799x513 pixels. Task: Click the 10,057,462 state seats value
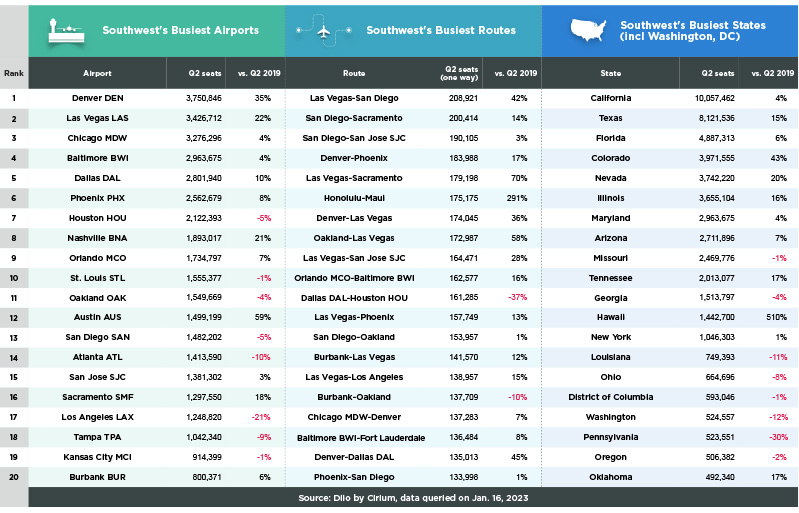[714, 98]
